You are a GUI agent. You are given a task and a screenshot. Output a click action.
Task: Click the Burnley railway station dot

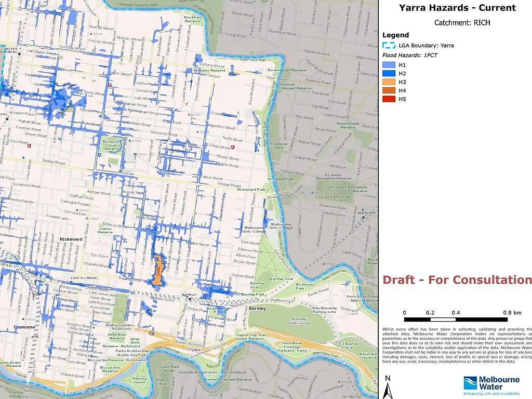click(190, 299)
